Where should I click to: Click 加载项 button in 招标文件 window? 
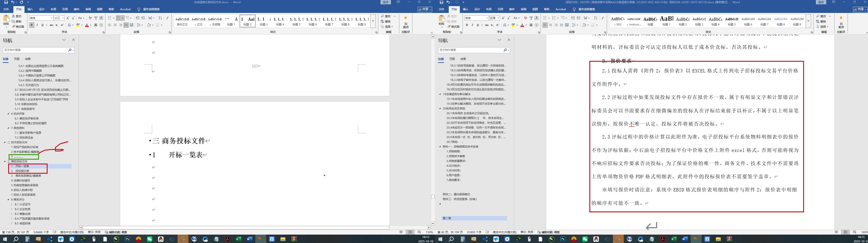pyautogui.click(x=841, y=22)
